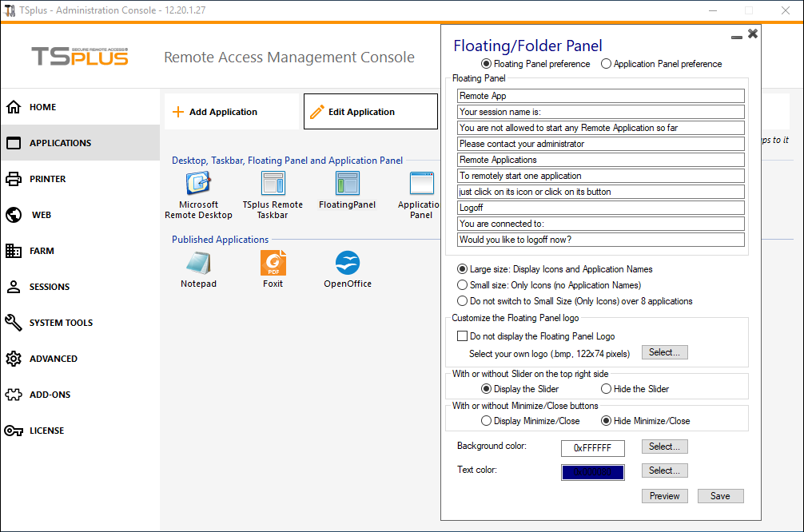Click the Logoff text field
The width and height of the screenshot is (804, 532).
coord(600,208)
